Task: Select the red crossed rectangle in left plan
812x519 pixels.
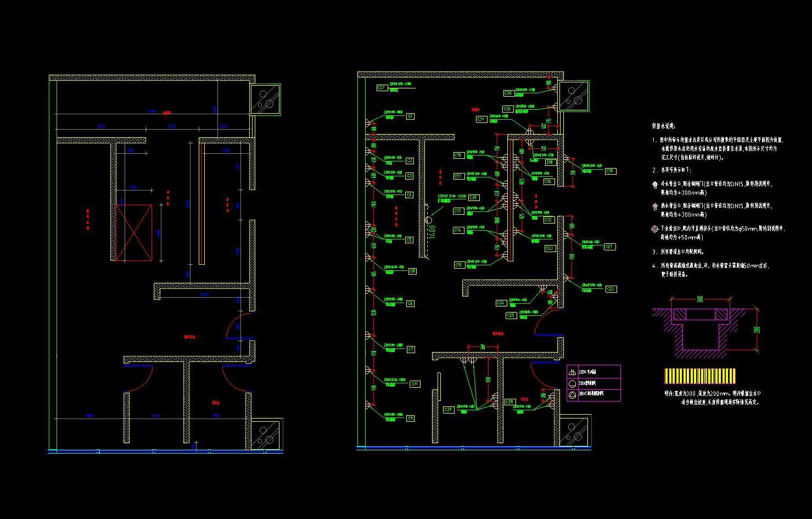Action: coord(134,233)
